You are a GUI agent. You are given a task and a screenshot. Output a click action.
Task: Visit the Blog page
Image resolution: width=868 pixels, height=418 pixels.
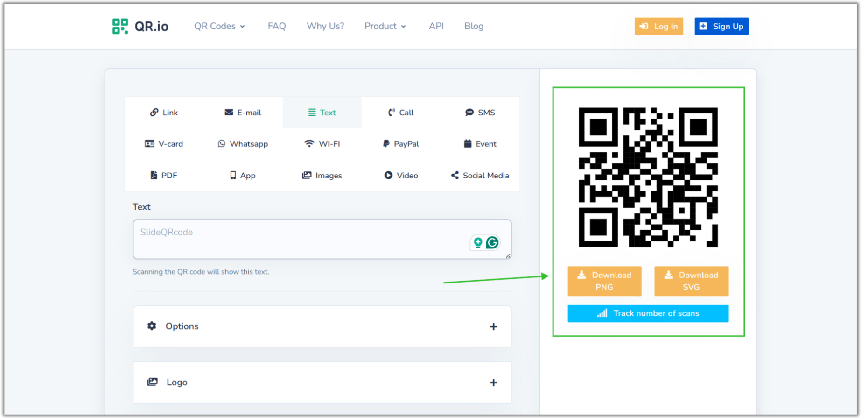point(474,26)
